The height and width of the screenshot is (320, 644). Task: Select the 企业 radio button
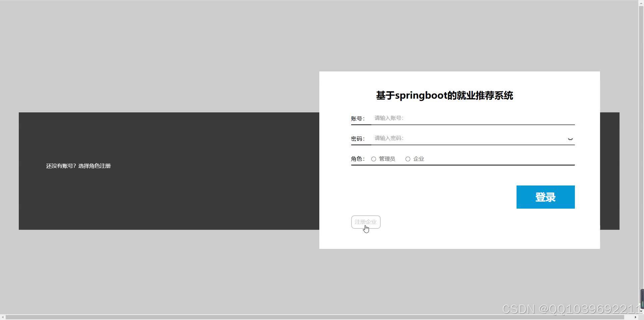click(x=408, y=159)
